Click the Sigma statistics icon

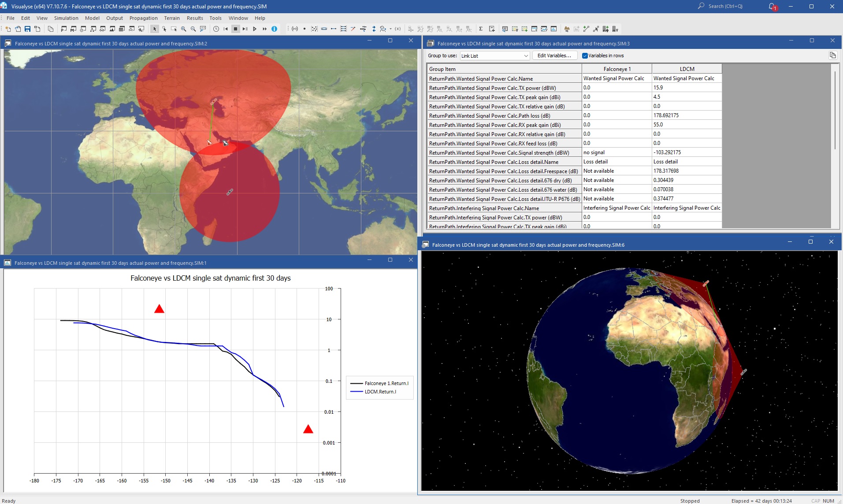[x=481, y=29]
